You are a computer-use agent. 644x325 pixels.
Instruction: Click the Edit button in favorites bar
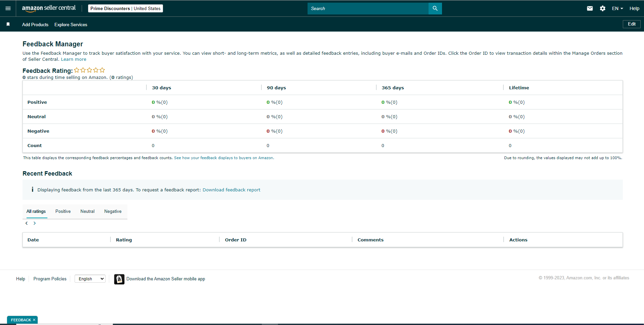[x=632, y=24]
